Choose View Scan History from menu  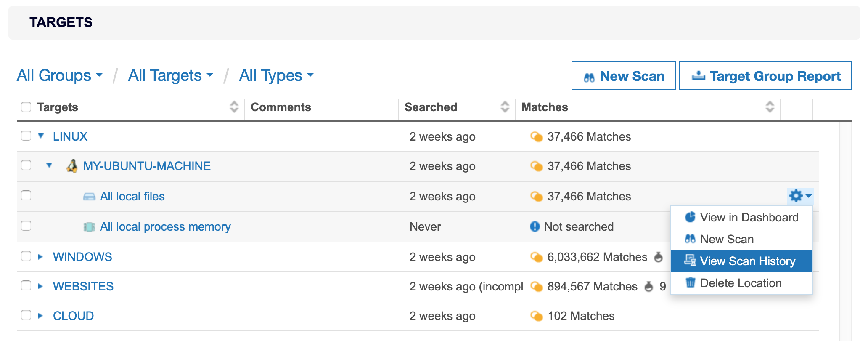[x=741, y=261]
